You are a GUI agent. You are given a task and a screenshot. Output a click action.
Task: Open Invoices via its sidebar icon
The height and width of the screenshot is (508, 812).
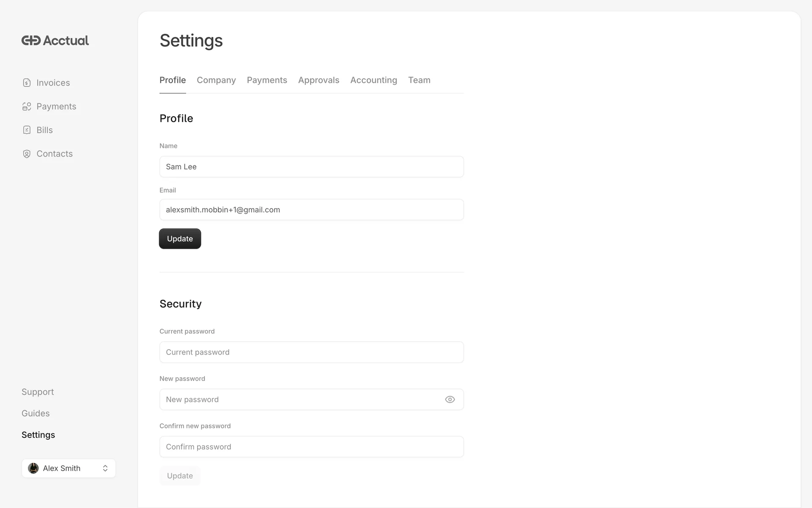tap(27, 83)
